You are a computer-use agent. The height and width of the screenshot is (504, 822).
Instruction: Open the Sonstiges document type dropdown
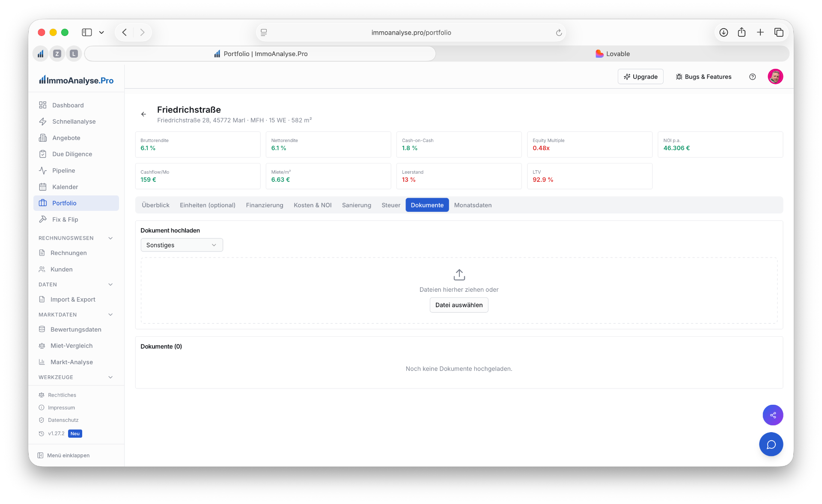pos(182,245)
